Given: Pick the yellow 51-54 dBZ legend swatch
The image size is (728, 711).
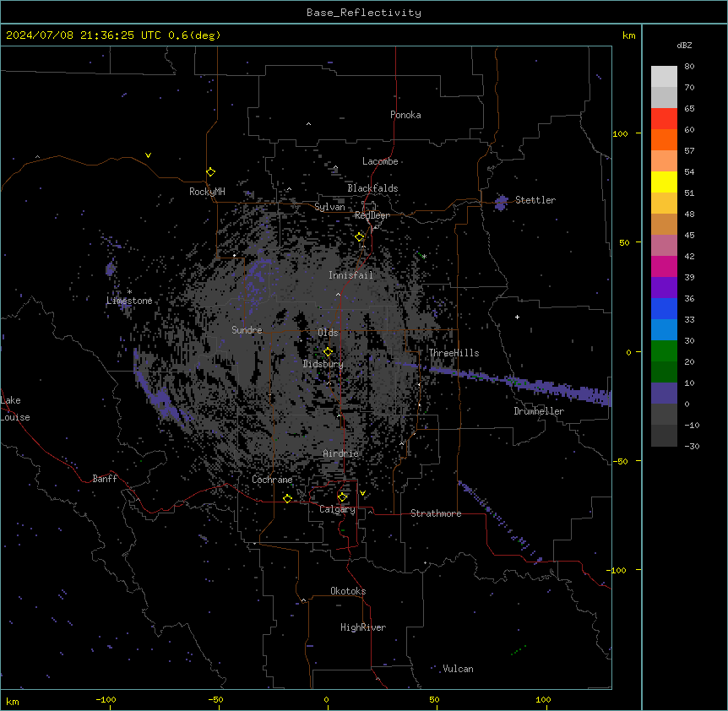Looking at the screenshot, I should (664, 182).
